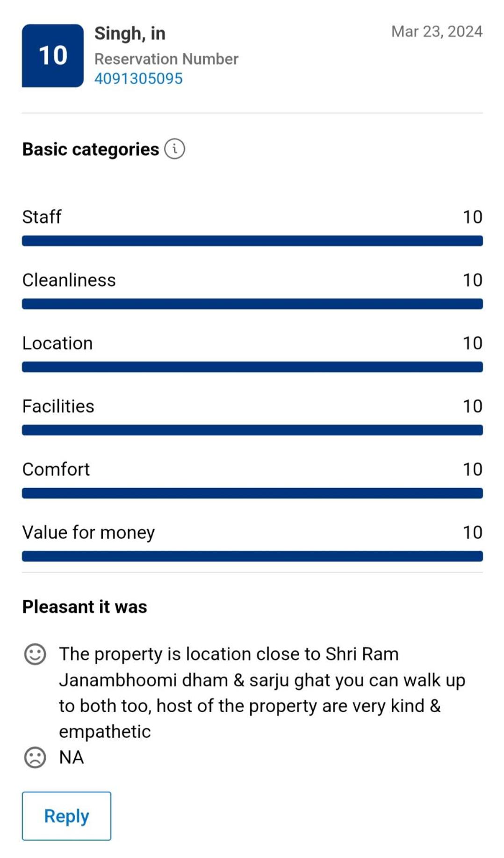The width and height of the screenshot is (504, 858).
Task: Click the review date Mar 23, 2024
Action: 437,31
